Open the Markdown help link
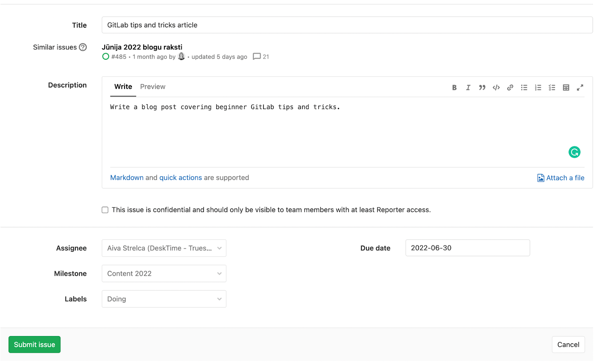 coord(127,178)
